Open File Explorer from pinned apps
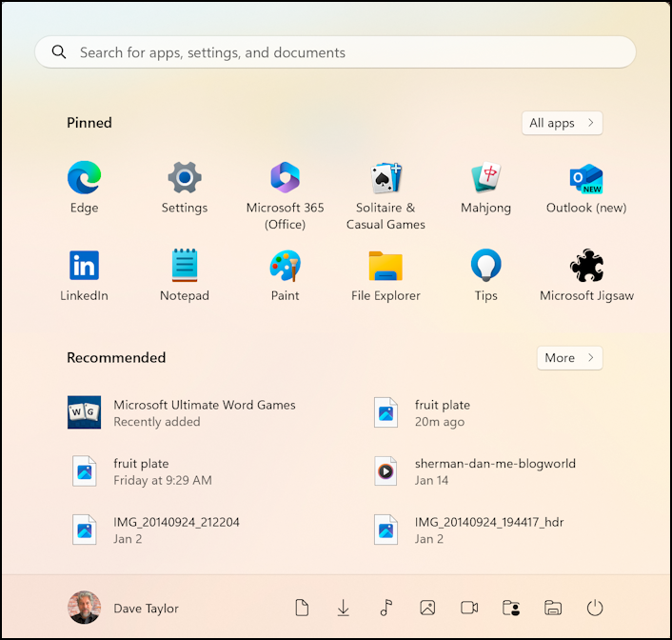Screen dimensions: 672x640 pos(385,275)
